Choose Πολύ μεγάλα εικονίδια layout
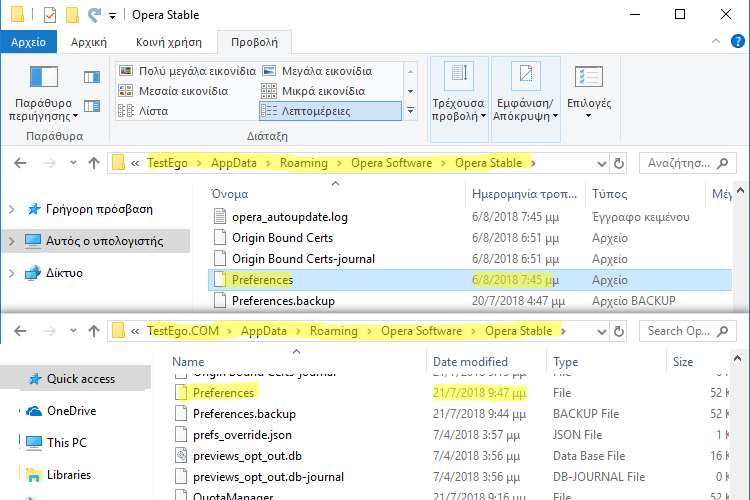 (188, 71)
